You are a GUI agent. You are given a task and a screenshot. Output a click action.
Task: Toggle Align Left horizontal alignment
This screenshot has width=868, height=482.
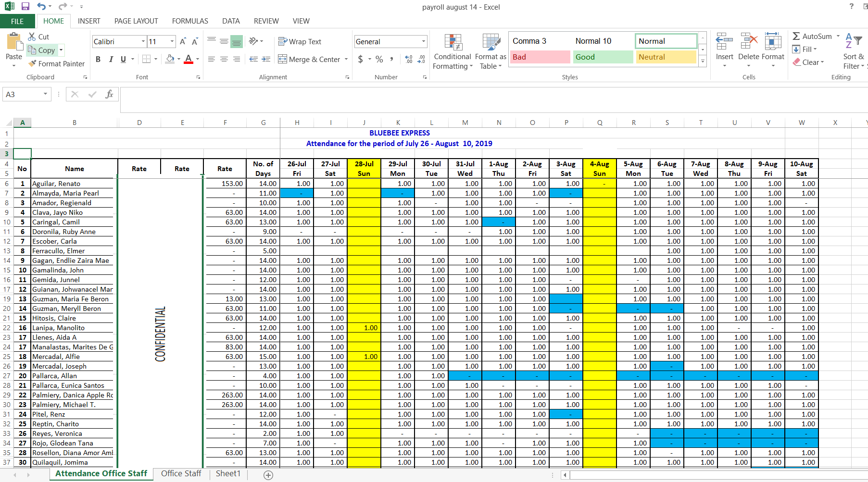pos(212,59)
